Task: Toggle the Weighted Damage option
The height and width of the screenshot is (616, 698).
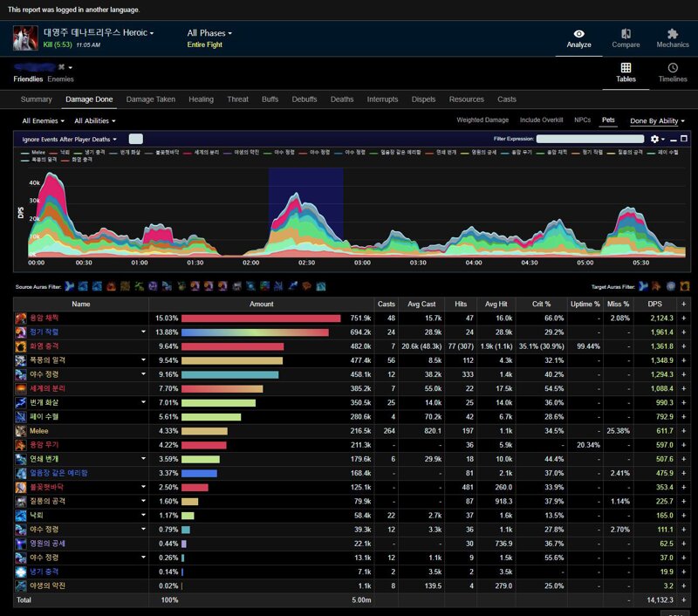Action: (482, 120)
